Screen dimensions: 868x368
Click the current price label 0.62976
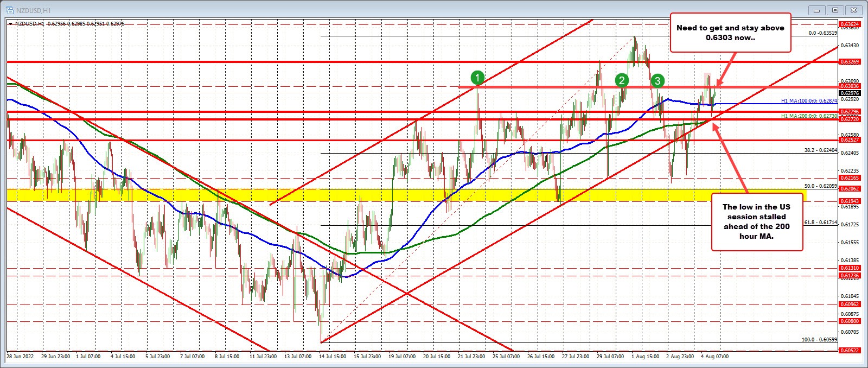click(850, 93)
